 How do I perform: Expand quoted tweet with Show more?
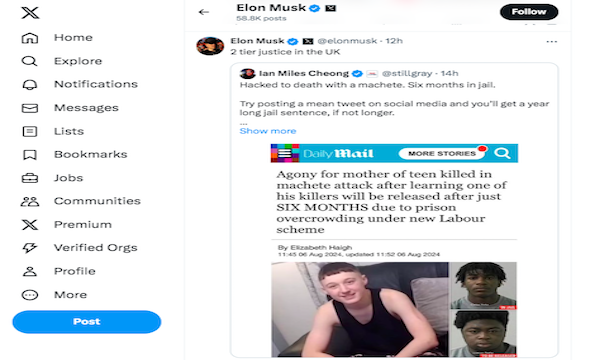tap(268, 131)
